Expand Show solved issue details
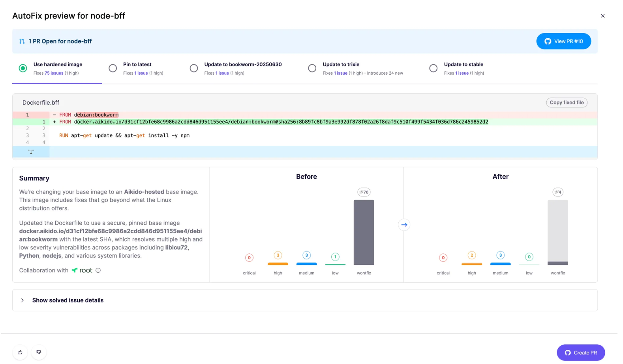The width and height of the screenshot is (623, 364). click(x=304, y=300)
